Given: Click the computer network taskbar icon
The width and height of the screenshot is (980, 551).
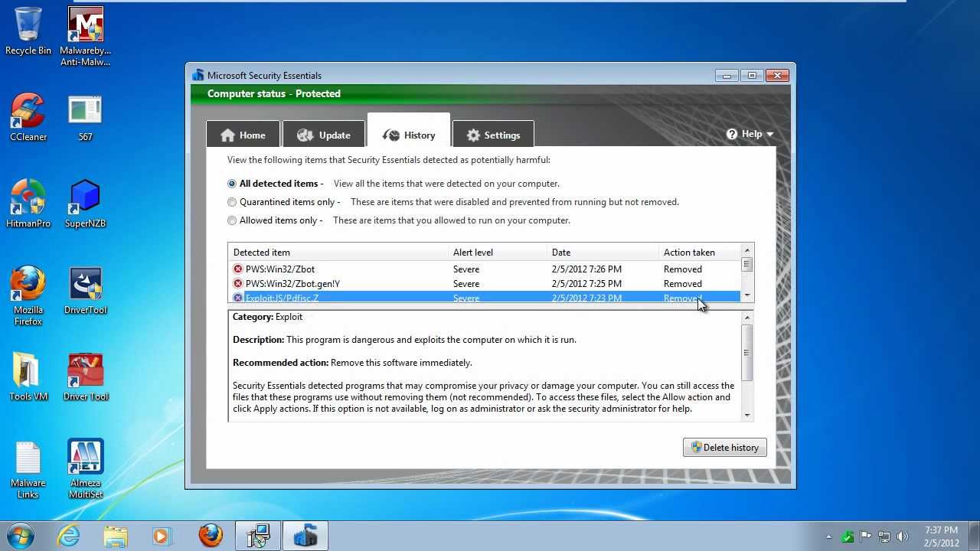Looking at the screenshot, I should pyautogui.click(x=258, y=536).
